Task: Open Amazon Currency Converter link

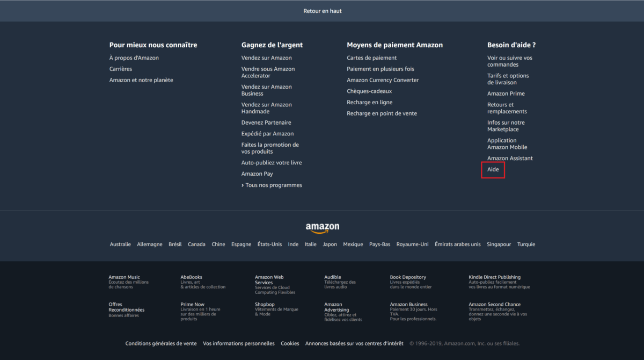Action: click(383, 80)
